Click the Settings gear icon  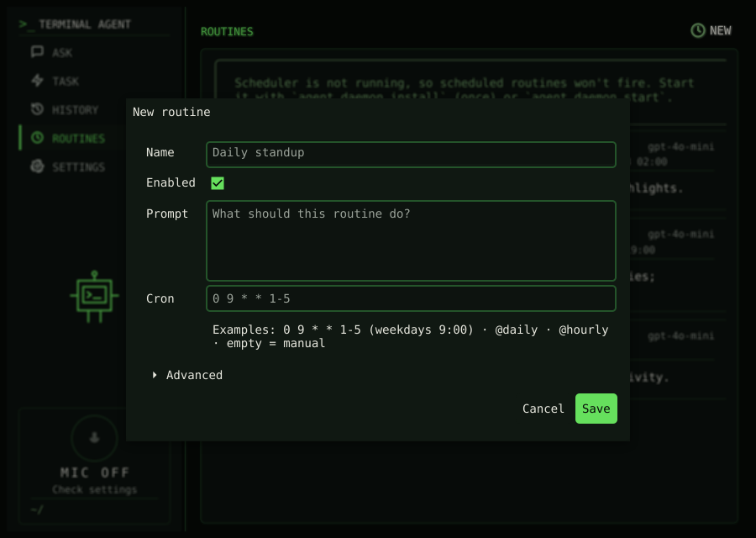click(x=37, y=166)
